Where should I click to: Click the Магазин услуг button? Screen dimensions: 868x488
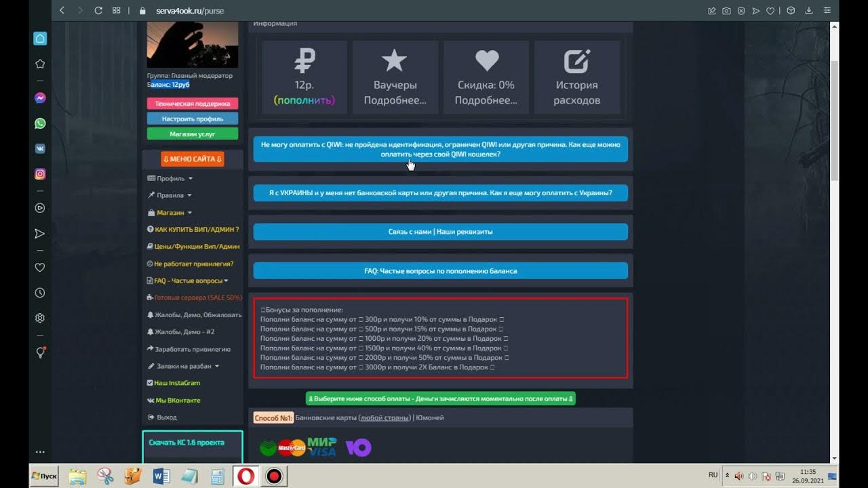[x=193, y=134]
